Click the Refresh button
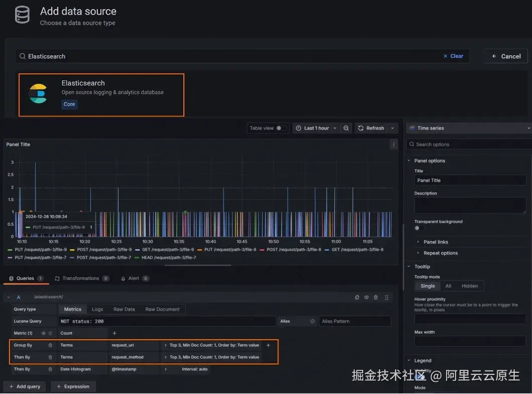This screenshot has height=394, width=532. (371, 128)
